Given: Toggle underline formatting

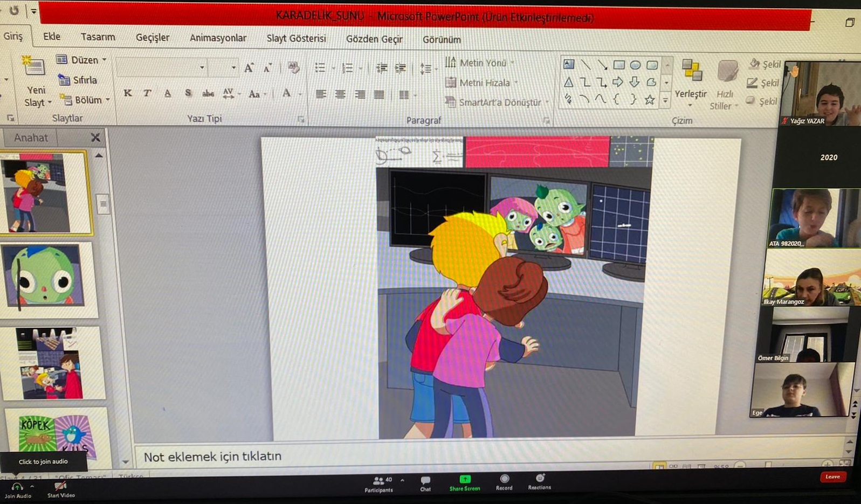Looking at the screenshot, I should pyautogui.click(x=168, y=94).
